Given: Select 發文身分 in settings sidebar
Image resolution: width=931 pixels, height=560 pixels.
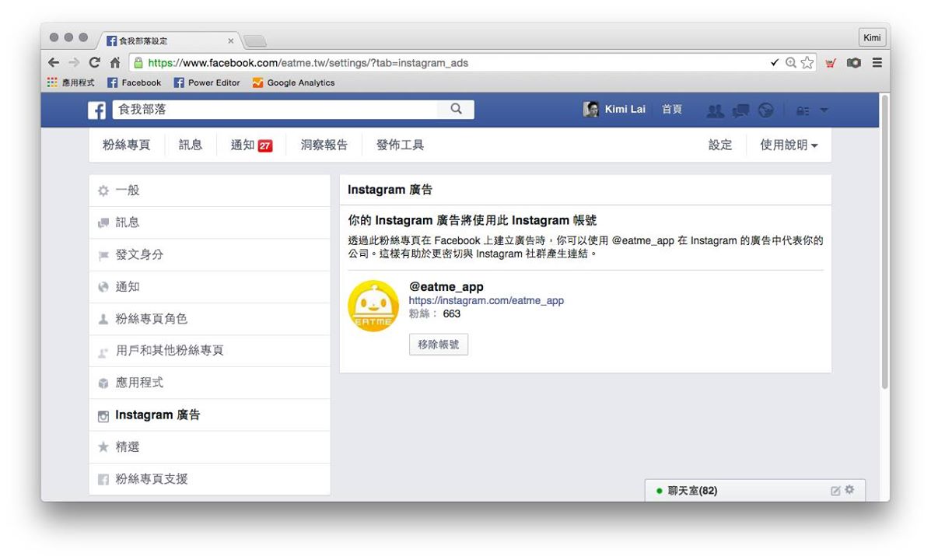Looking at the screenshot, I should [x=209, y=255].
